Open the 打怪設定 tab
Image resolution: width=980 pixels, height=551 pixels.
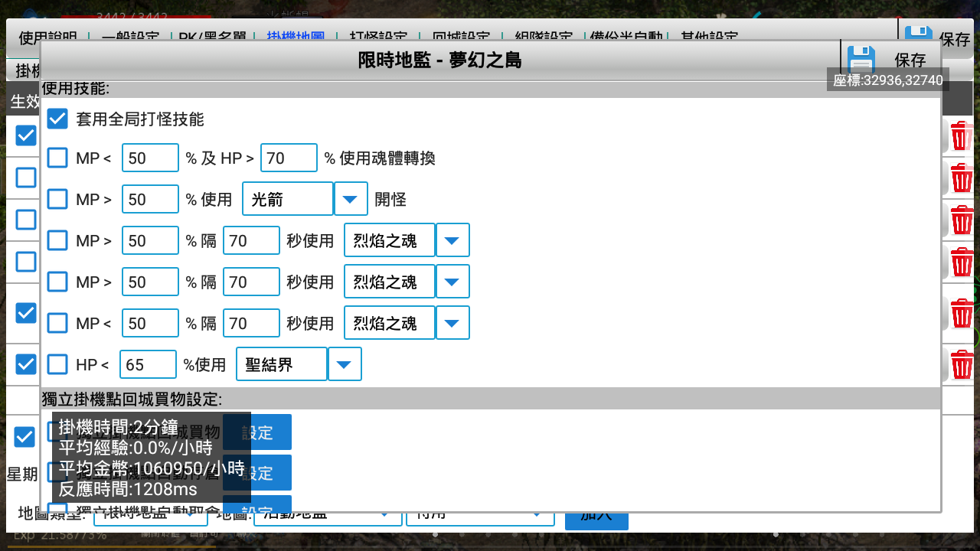click(377, 36)
